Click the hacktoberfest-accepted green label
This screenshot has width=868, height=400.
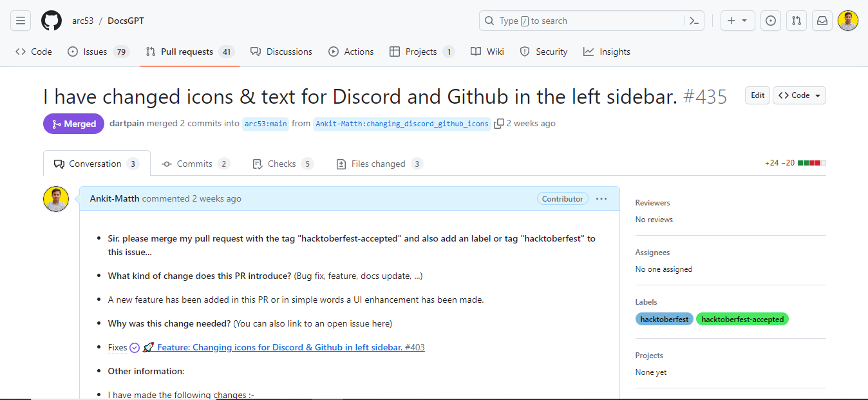pos(742,318)
